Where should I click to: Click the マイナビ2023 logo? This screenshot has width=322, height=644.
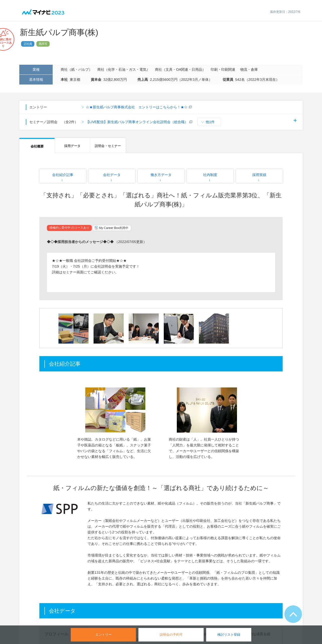(x=43, y=12)
